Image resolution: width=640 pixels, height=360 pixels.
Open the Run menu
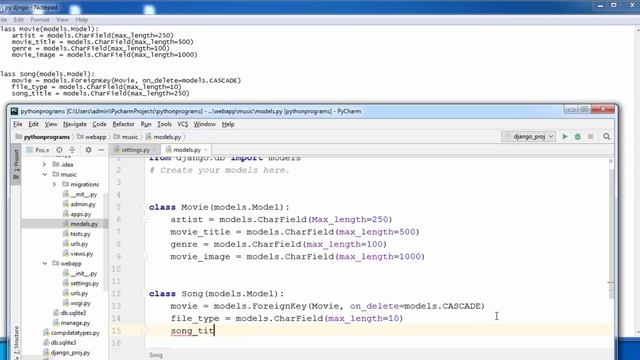(x=146, y=124)
